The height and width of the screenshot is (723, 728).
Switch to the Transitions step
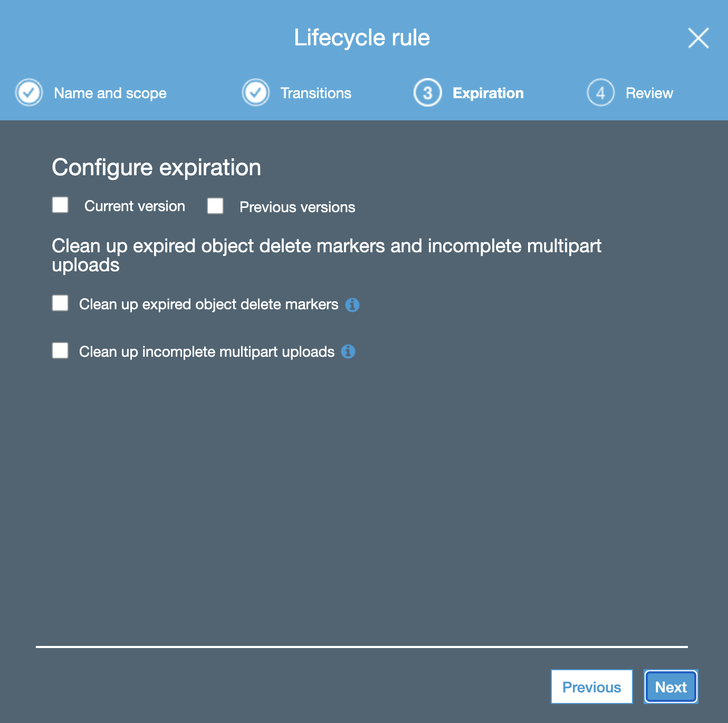315,93
